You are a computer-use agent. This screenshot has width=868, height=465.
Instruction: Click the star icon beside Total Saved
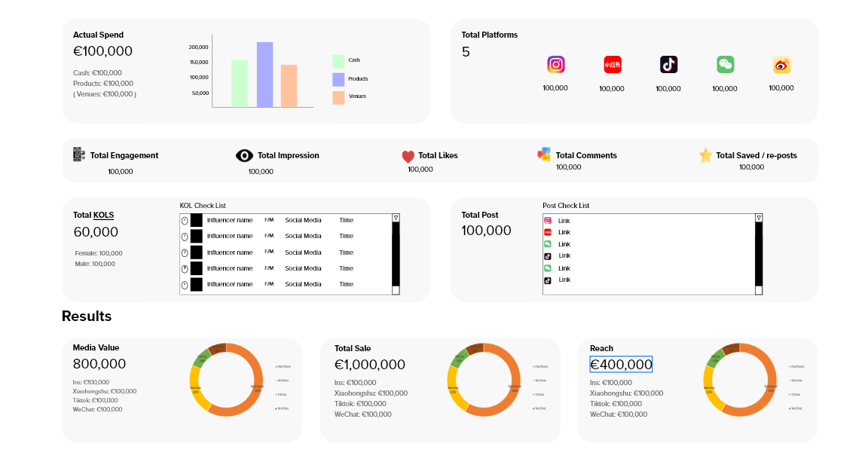[x=705, y=155]
